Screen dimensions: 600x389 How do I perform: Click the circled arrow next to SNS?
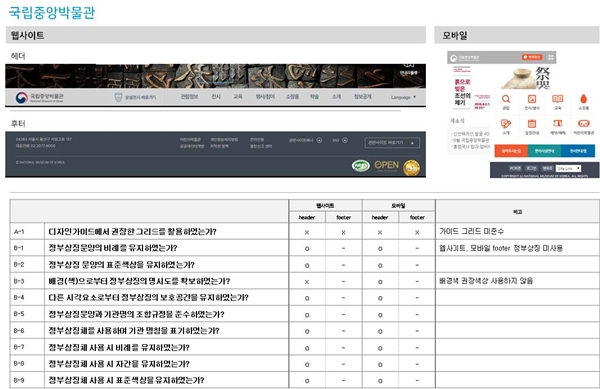point(345,140)
